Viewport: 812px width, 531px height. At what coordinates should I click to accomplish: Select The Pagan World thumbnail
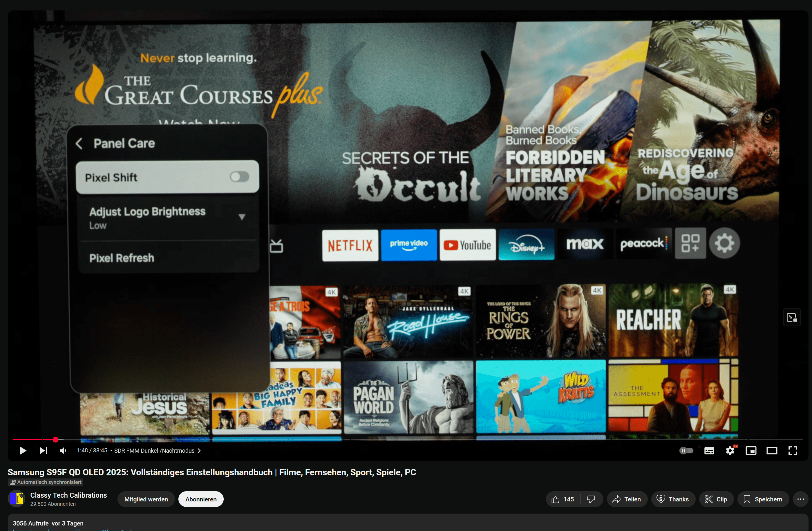tap(408, 397)
